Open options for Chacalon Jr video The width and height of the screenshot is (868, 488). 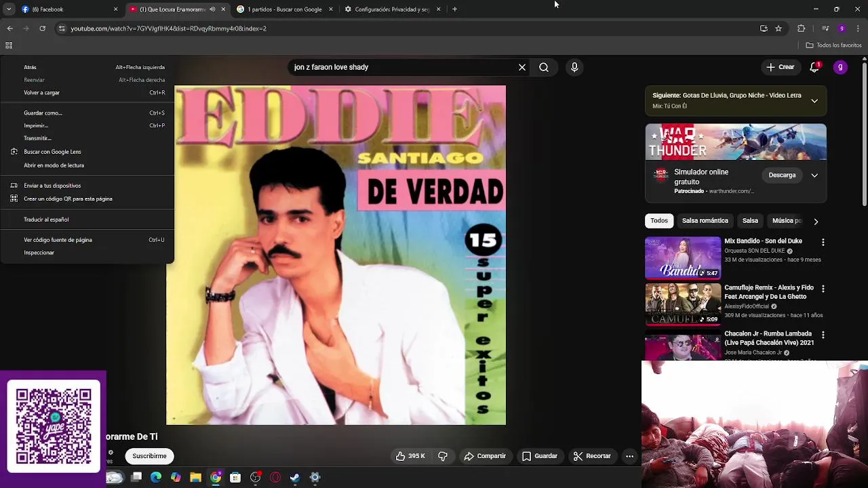click(x=823, y=335)
